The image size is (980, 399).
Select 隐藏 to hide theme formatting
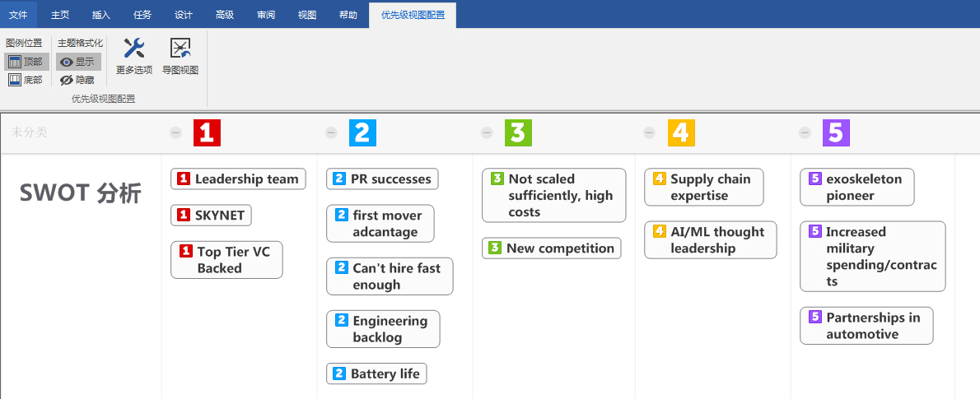tap(78, 80)
